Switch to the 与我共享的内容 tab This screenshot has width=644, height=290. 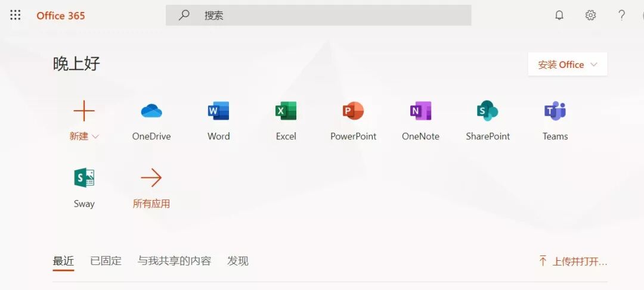pyautogui.click(x=174, y=261)
